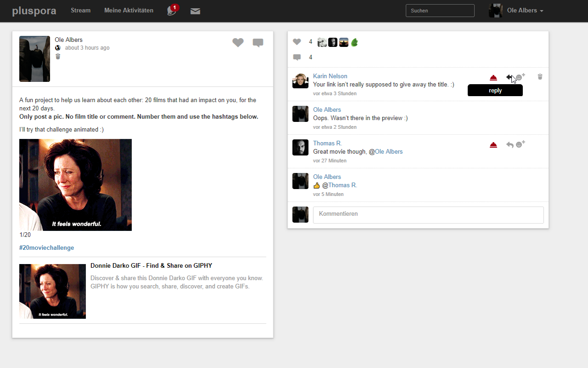Image resolution: width=588 pixels, height=368 pixels.
Task: Click the comment bubble icon in the post header
Action: click(258, 43)
